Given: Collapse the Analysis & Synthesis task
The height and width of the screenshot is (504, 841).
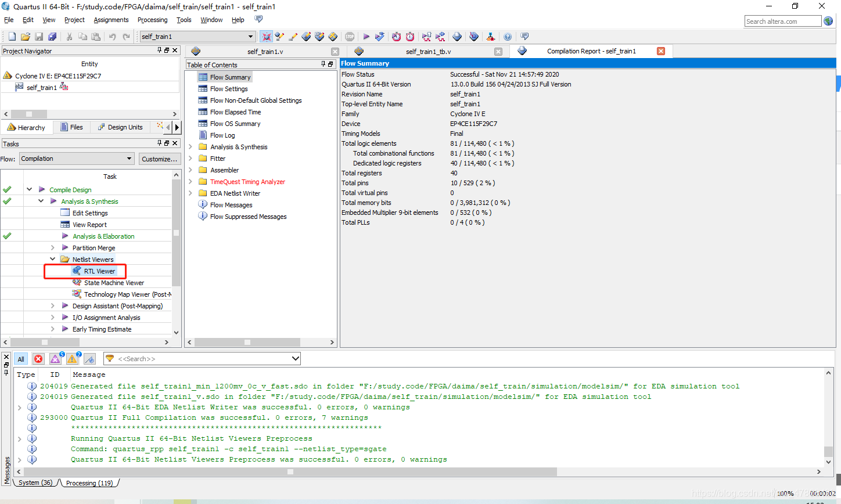Looking at the screenshot, I should tap(41, 201).
